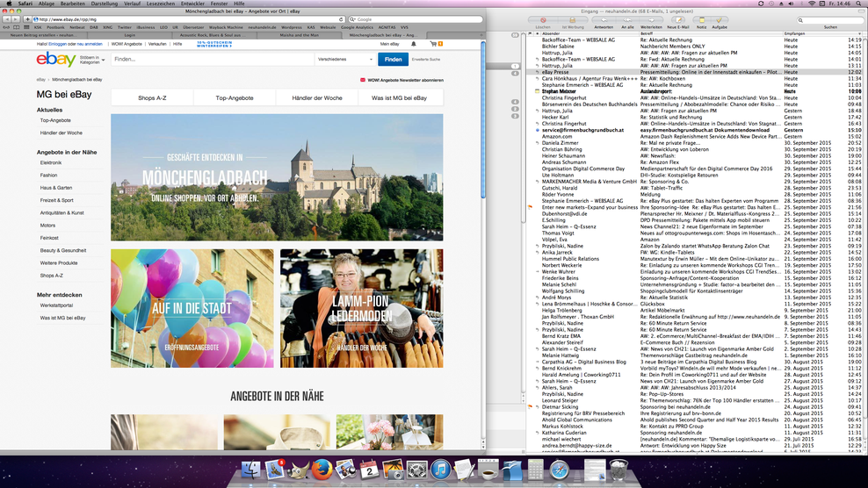Click the An alle reply-all icon in Mail
The width and height of the screenshot is (868, 488).
click(627, 20)
